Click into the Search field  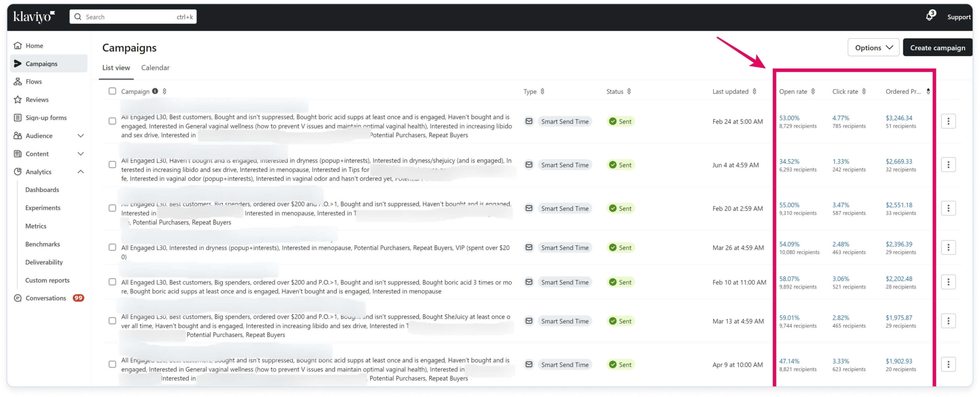coord(130,17)
